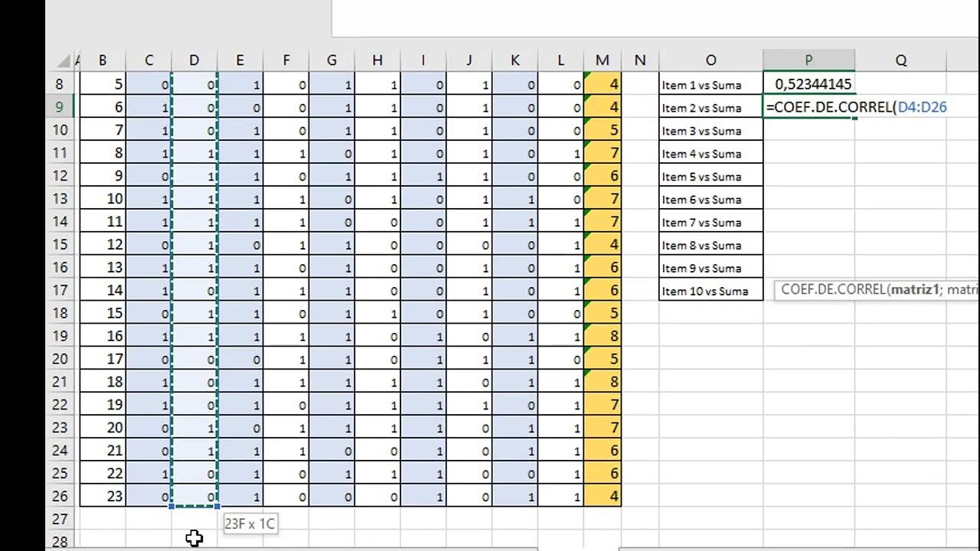
Task: Click the cell being edited with =COEF.DE.CORREL formula
Action: coord(809,107)
